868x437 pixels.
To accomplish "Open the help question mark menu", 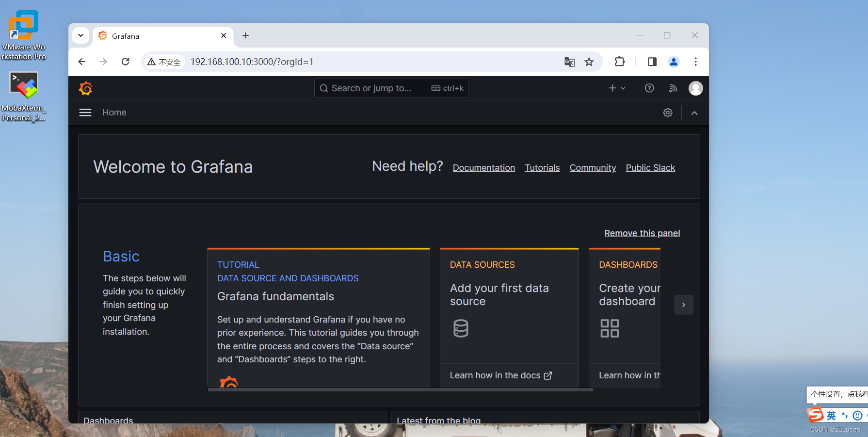I will tap(649, 88).
